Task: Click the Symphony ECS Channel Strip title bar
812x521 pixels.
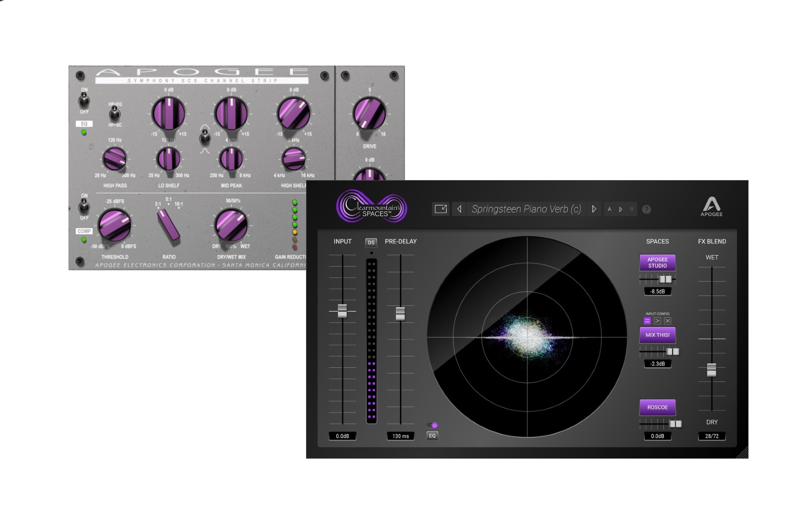Action: [201, 80]
